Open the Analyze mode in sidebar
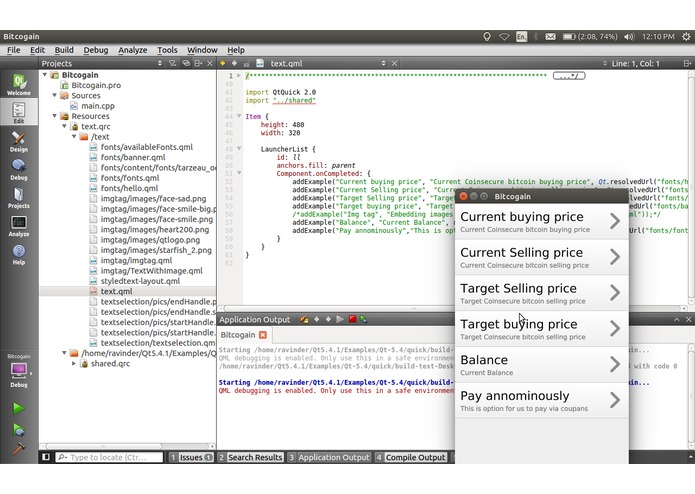695x494 pixels. pos(19,226)
